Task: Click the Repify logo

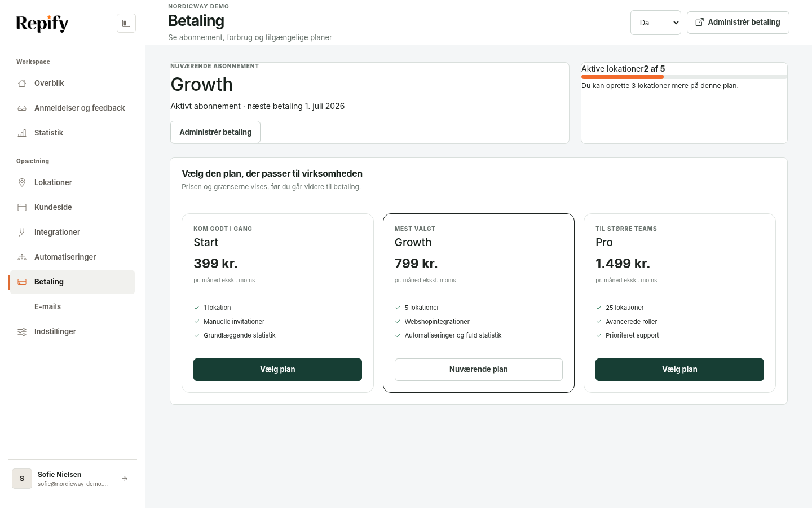Action: (x=42, y=23)
